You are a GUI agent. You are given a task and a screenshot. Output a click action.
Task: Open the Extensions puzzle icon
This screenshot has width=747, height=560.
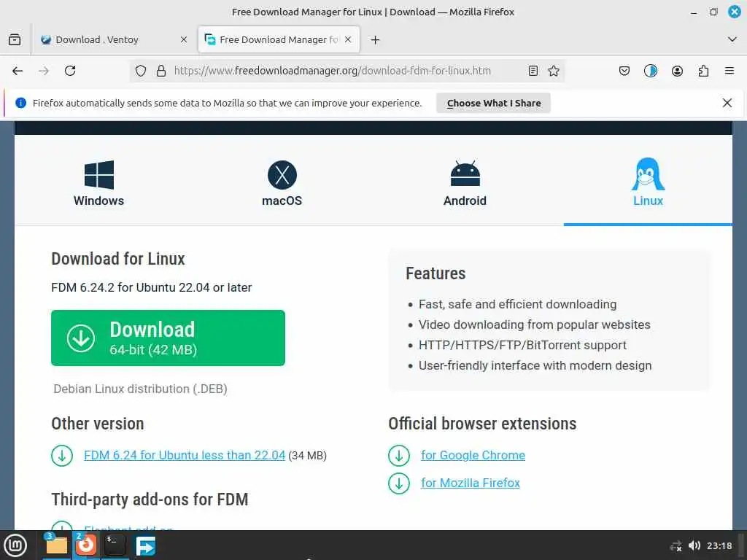point(703,71)
